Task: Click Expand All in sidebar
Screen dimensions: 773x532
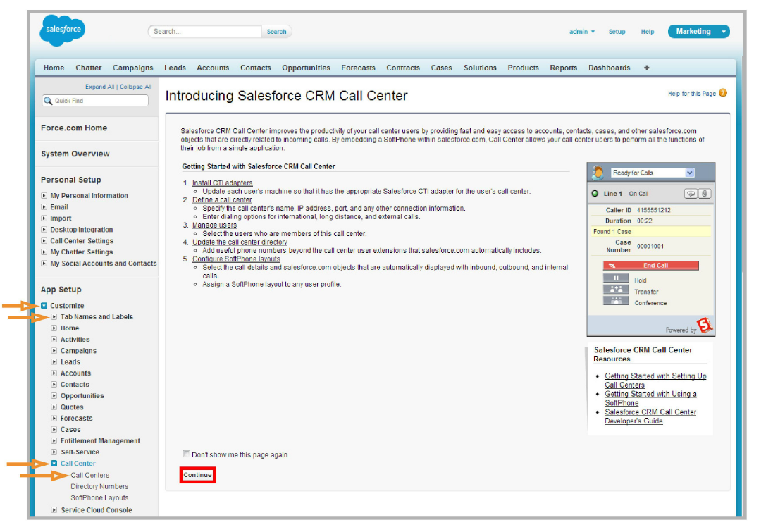Action: tap(99, 87)
